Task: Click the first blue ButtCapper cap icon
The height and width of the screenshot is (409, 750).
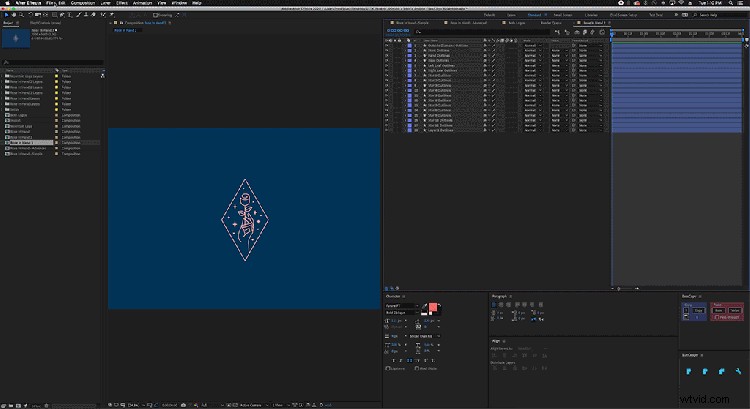Action: (x=689, y=372)
